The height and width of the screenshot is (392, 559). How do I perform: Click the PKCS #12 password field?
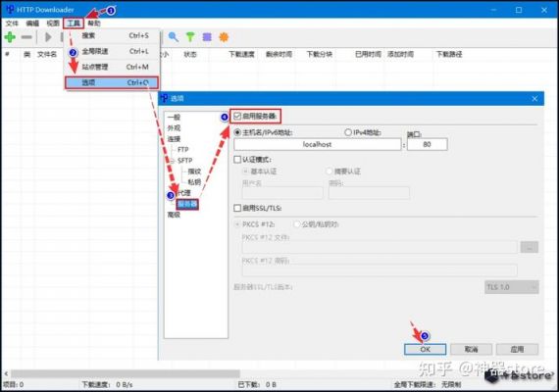[x=380, y=270]
